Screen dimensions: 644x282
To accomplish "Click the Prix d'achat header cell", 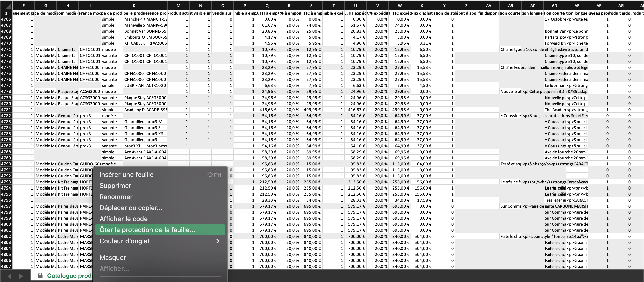I will (422, 13).
